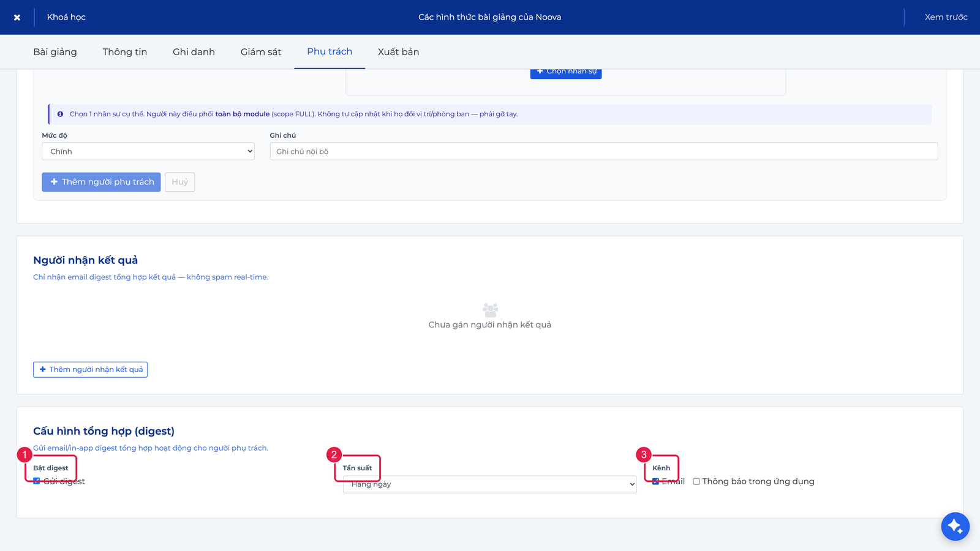Screen dimensions: 980x551
Task: Click red annotation marker number 1
Action: pos(24,455)
